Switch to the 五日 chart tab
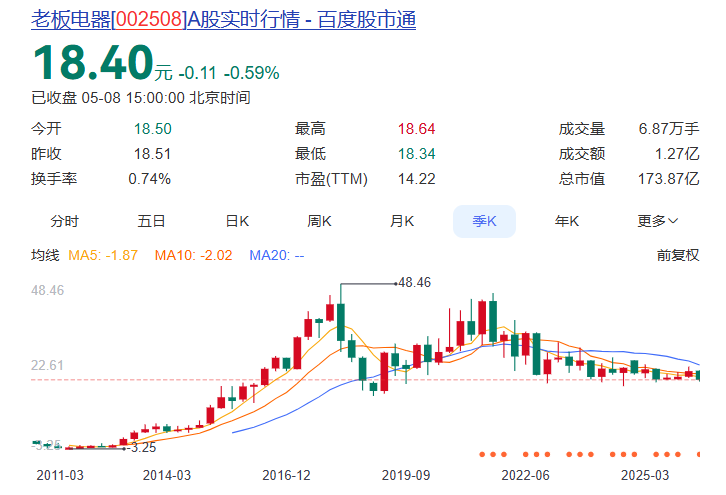Viewport: 726px width, 495px height. tap(151, 221)
